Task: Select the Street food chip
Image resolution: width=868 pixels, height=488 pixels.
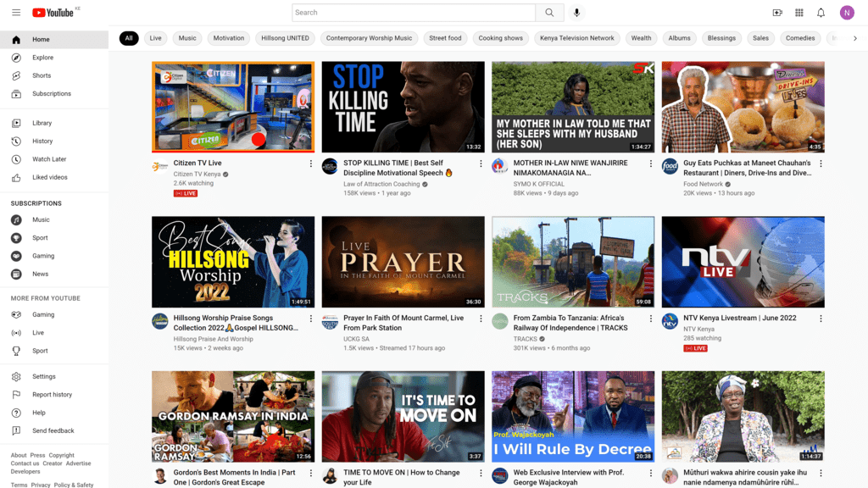Action: (445, 38)
